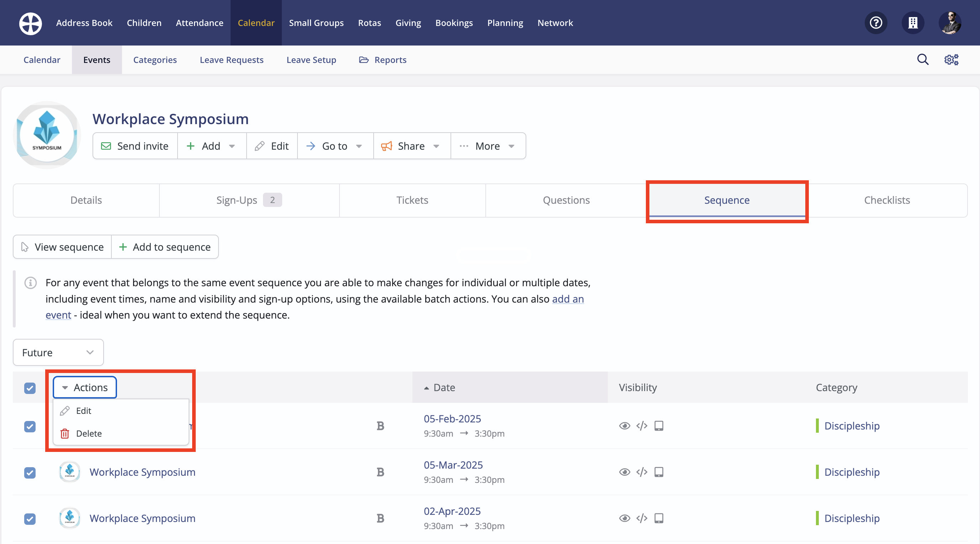Click the symposium icon in 02-Apr-2025 row

[70, 518]
